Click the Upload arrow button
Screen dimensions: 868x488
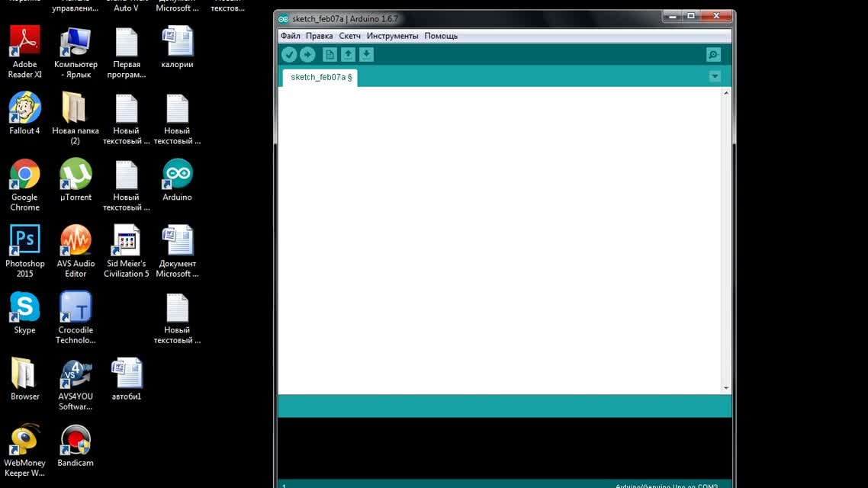pyautogui.click(x=307, y=54)
